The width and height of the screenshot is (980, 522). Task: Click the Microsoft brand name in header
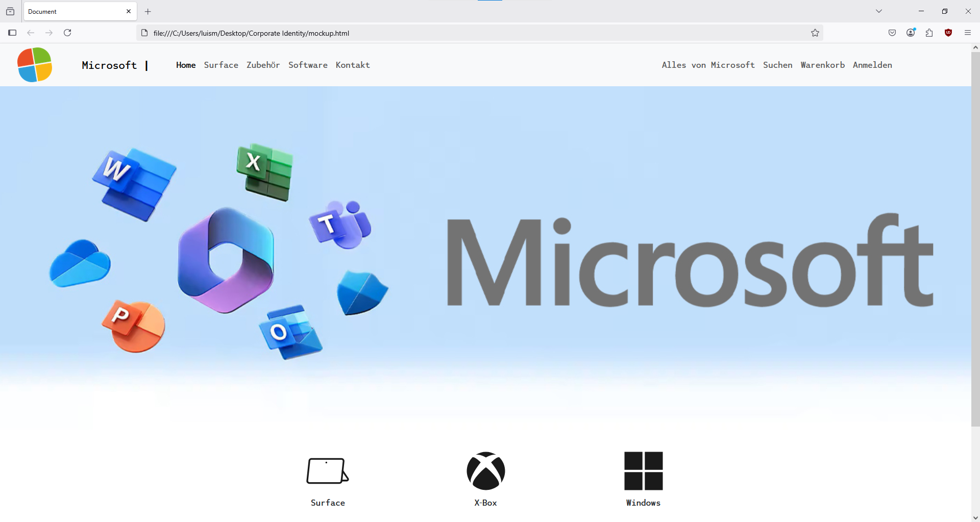(x=109, y=65)
